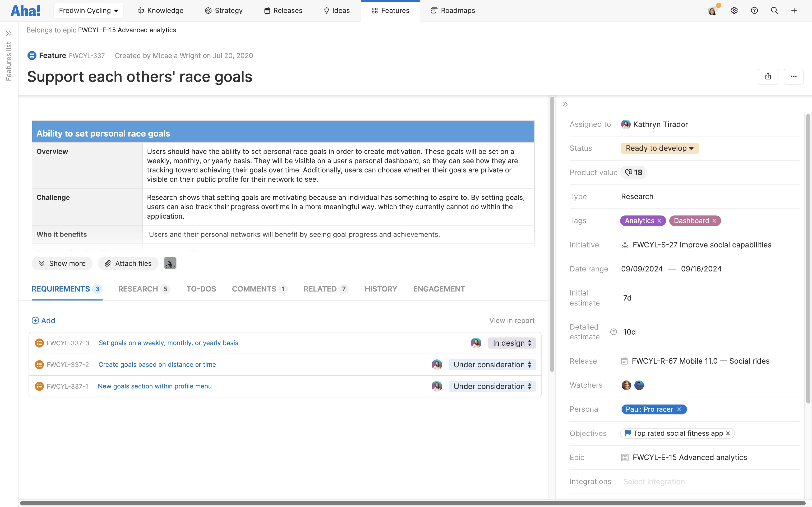Remove the Dashboard tag
Image resolution: width=812 pixels, height=507 pixels.
pos(714,221)
